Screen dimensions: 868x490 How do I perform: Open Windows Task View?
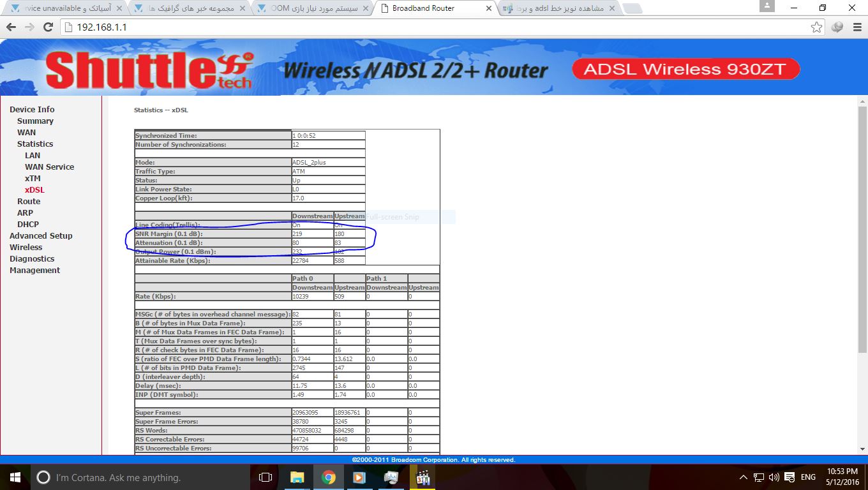(x=266, y=477)
